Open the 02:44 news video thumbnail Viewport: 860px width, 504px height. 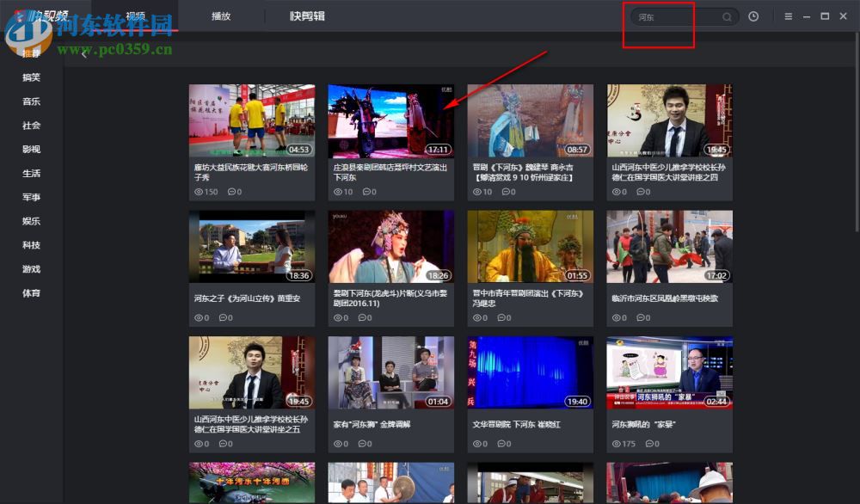670,373
